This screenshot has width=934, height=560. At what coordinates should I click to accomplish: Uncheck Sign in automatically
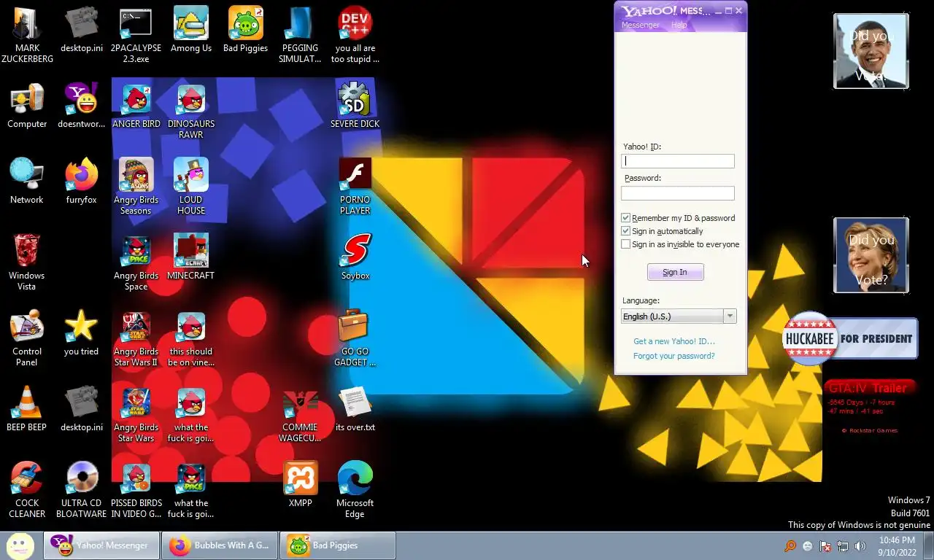click(x=625, y=231)
